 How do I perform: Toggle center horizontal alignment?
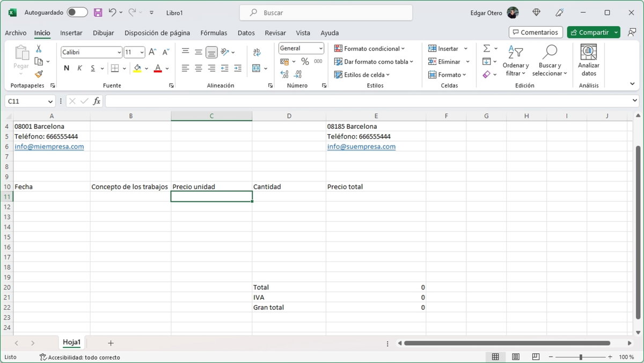(199, 68)
